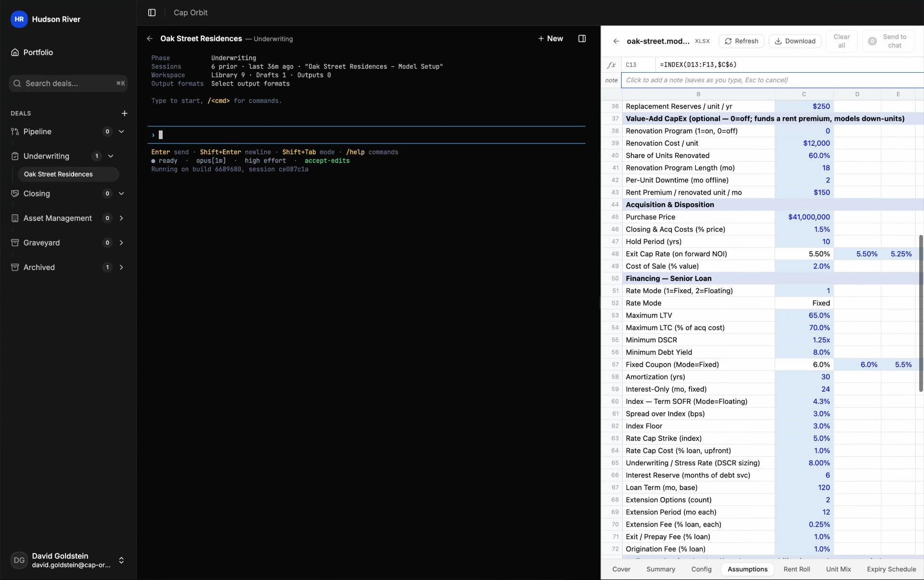Select the Assumptions sheet tab

pos(747,569)
